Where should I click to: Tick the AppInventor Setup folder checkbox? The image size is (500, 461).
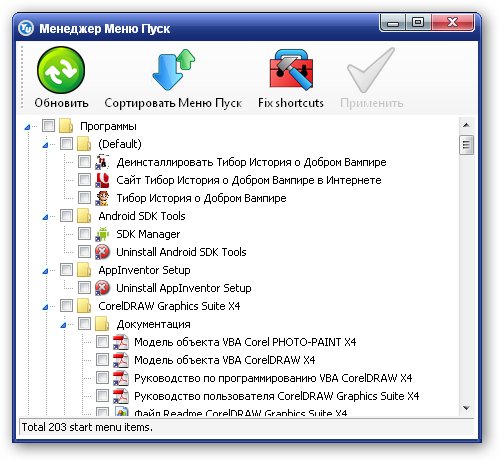click(66, 270)
